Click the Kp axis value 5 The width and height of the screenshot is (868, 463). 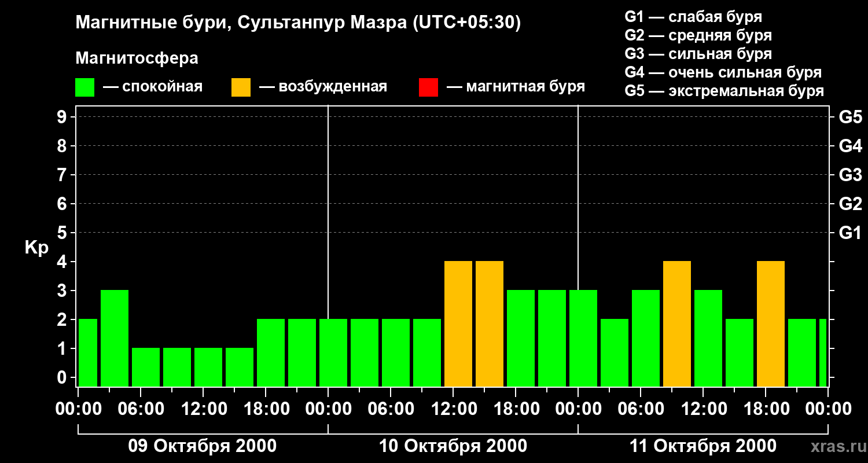click(63, 233)
